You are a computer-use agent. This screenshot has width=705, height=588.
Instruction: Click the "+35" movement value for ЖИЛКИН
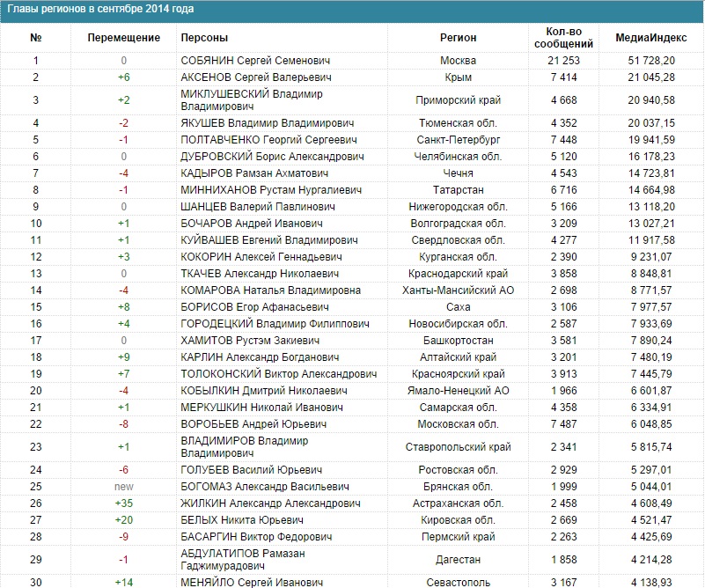click(124, 503)
